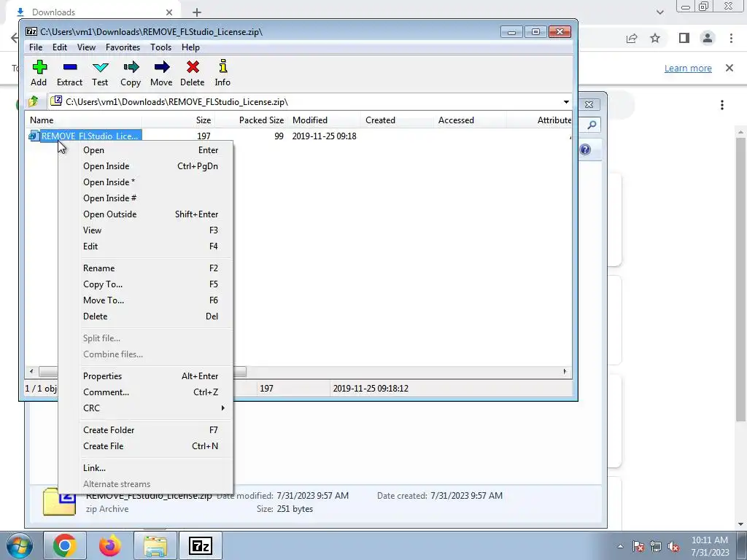Screen dimensions: 747x560
Task: Open the Help menu
Action: pyautogui.click(x=190, y=47)
